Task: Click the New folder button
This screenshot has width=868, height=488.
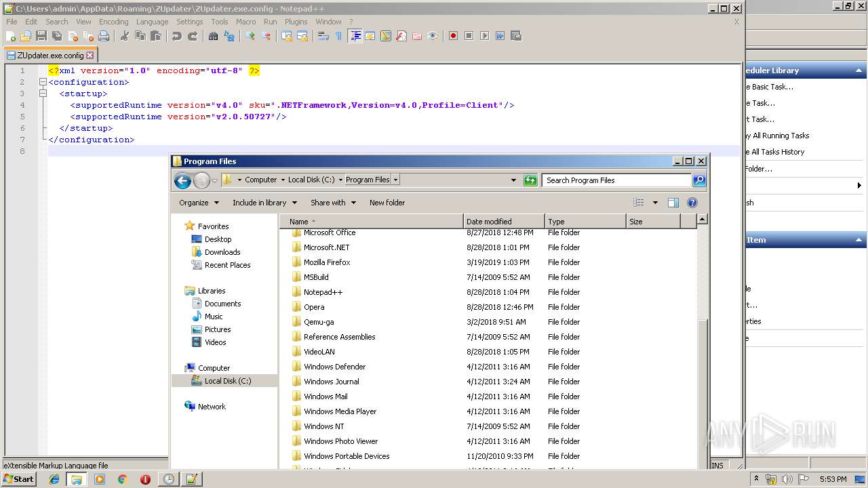Action: (x=387, y=203)
